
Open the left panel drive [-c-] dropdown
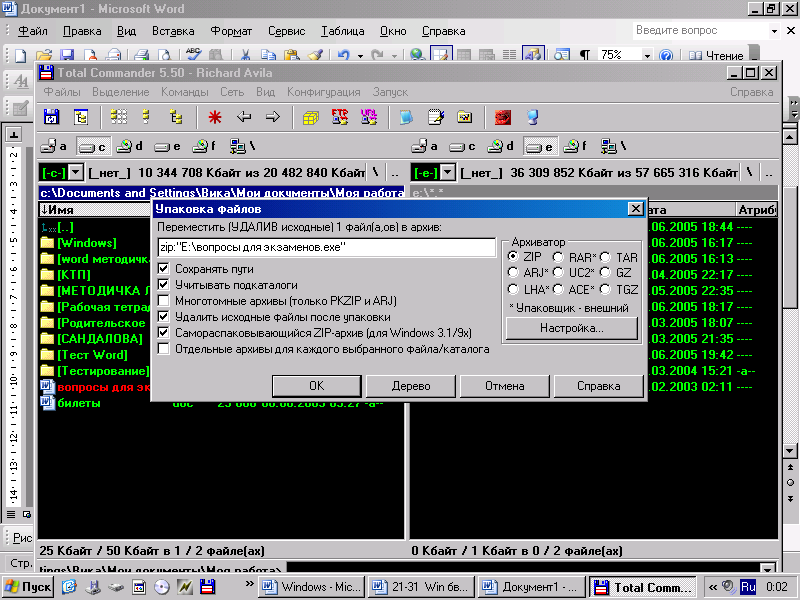pos(76,172)
